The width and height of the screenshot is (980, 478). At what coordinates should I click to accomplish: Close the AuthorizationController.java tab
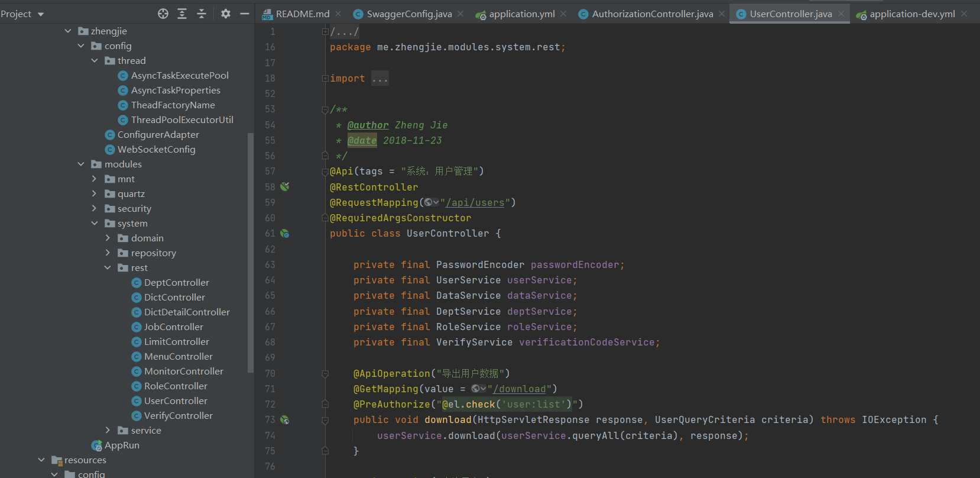pyautogui.click(x=722, y=14)
